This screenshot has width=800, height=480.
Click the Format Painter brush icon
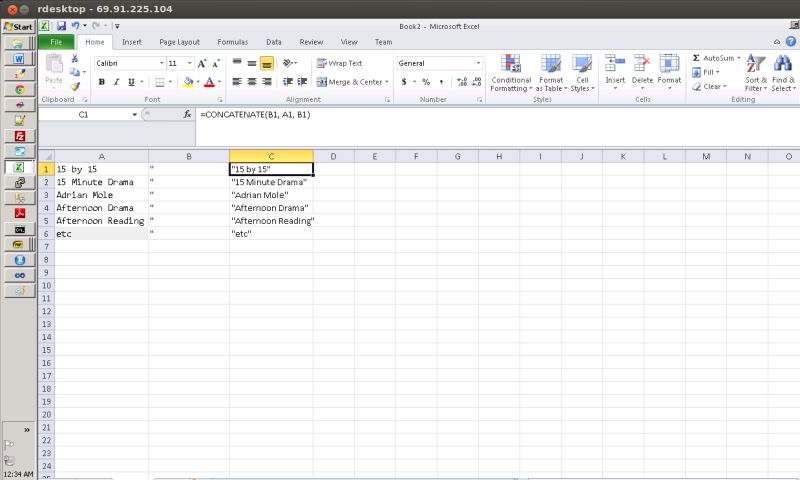75,86
